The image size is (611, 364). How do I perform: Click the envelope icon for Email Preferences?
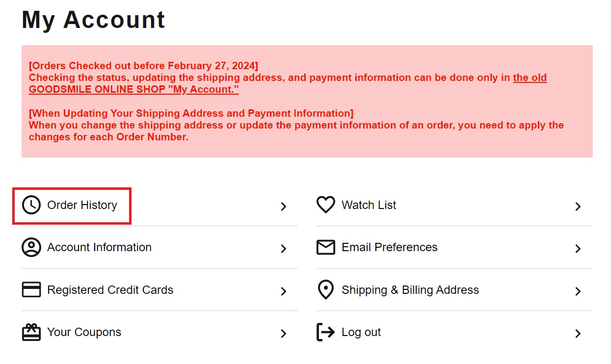(x=326, y=247)
